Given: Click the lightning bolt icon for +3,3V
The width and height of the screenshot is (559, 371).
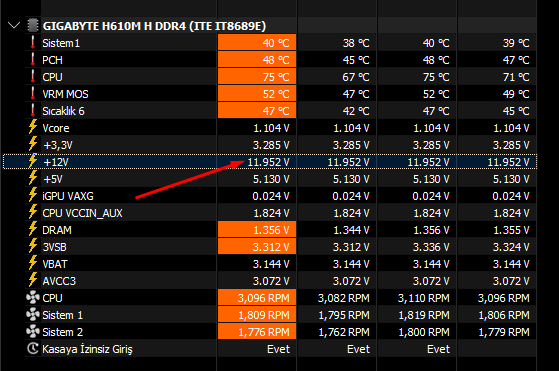Looking at the screenshot, I should click(x=33, y=144).
